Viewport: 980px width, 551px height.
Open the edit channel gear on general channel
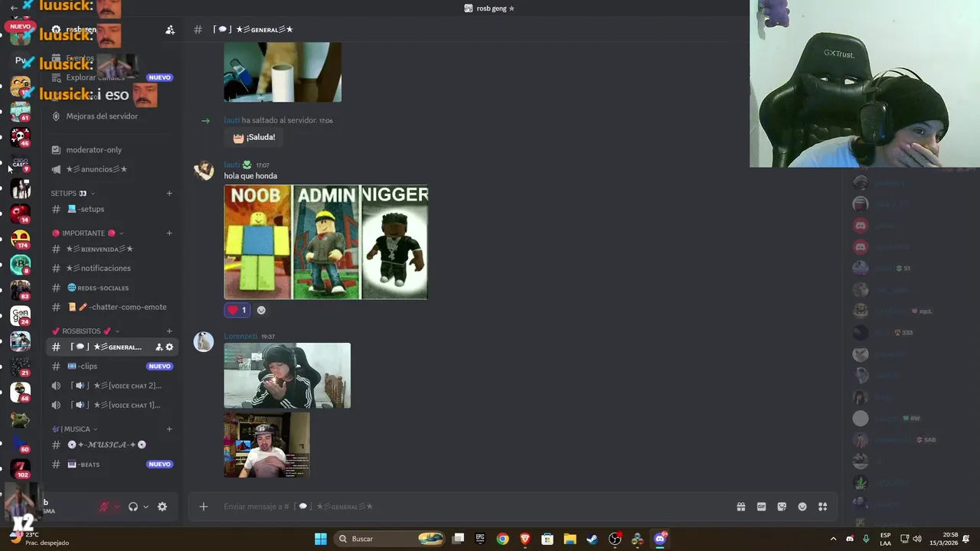[x=169, y=347]
